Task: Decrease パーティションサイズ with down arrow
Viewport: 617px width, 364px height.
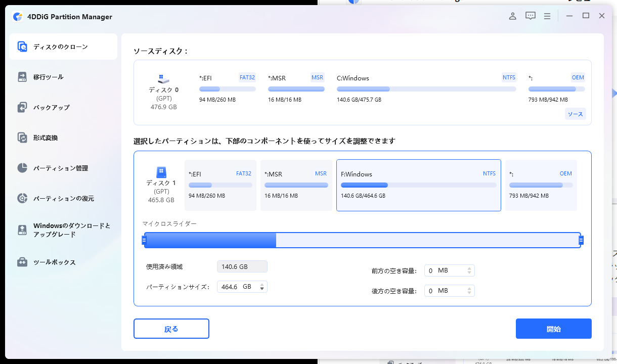Action: point(262,289)
